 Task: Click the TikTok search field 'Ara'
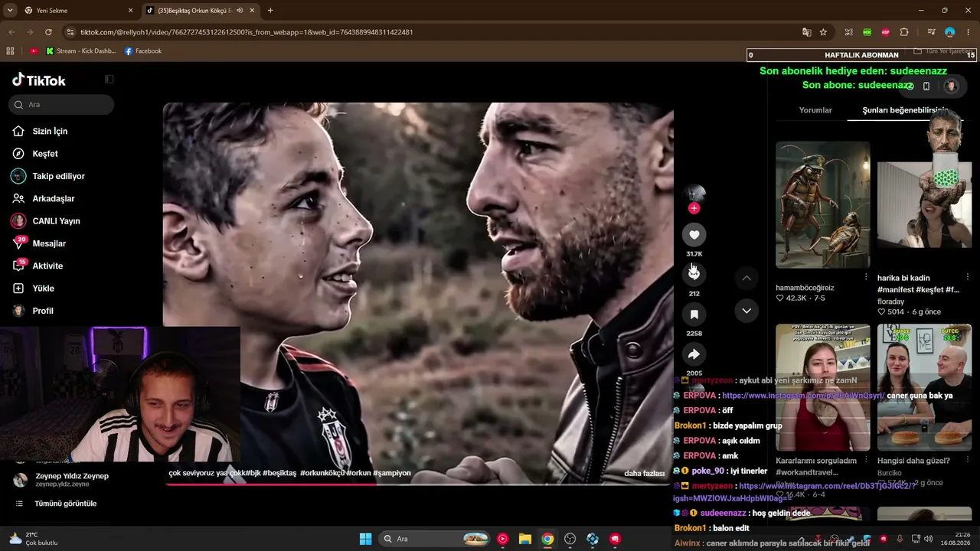[x=62, y=105]
